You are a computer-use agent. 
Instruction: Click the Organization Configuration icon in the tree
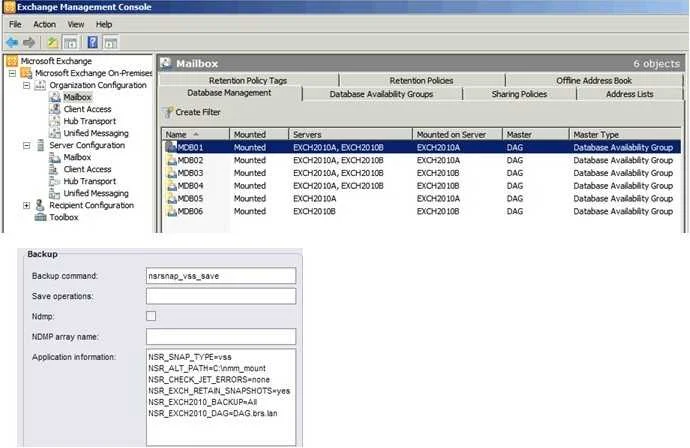pyautogui.click(x=40, y=85)
